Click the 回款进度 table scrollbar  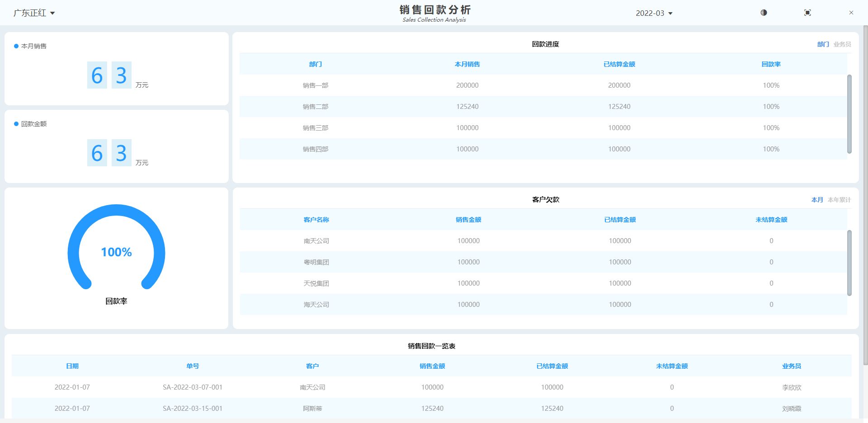(x=849, y=114)
